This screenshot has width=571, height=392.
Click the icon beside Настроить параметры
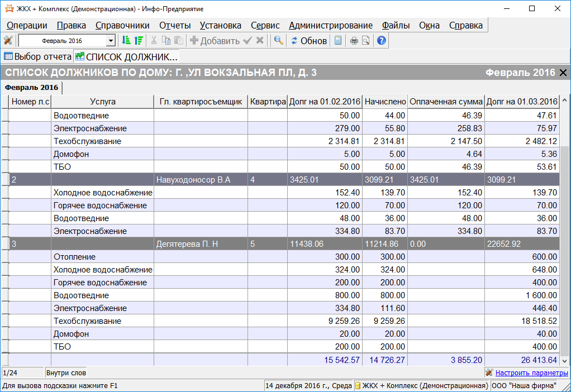[x=489, y=372]
